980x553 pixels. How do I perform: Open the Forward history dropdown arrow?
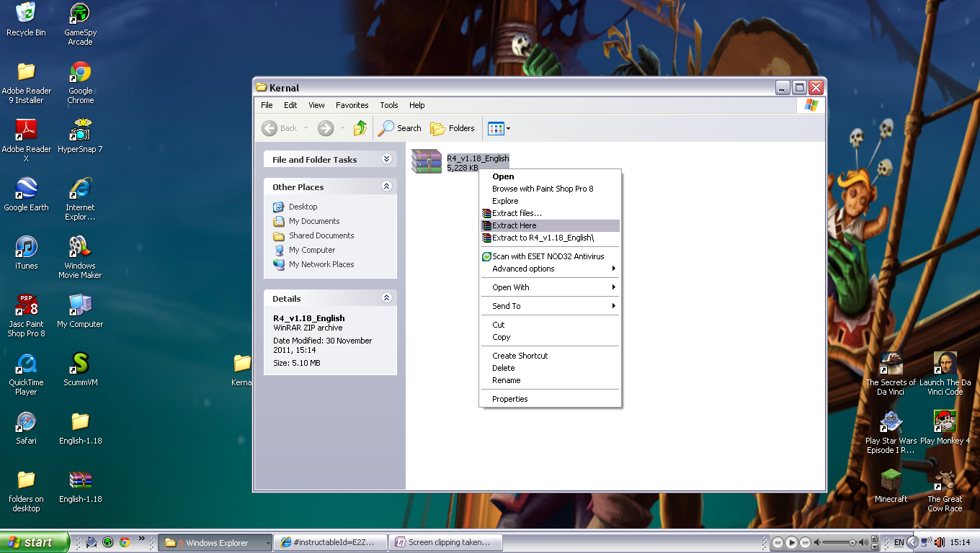[x=342, y=128]
